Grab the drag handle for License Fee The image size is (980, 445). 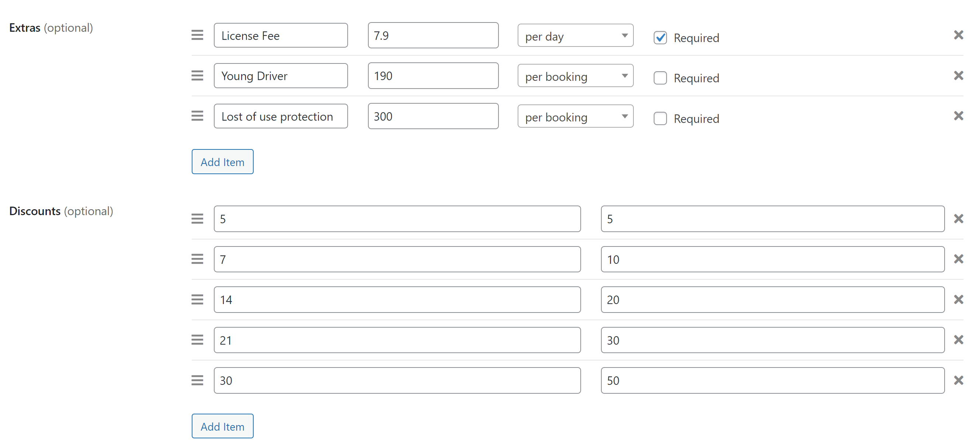197,35
